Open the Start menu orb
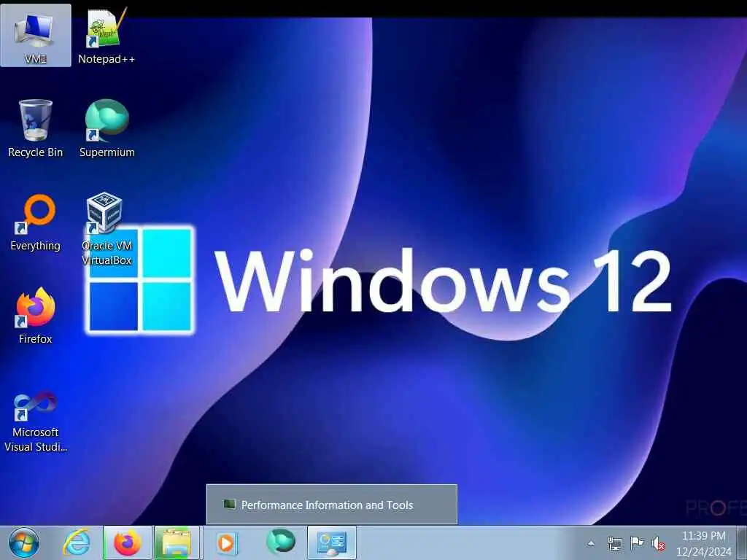This screenshot has height=560, width=747. pyautogui.click(x=24, y=542)
